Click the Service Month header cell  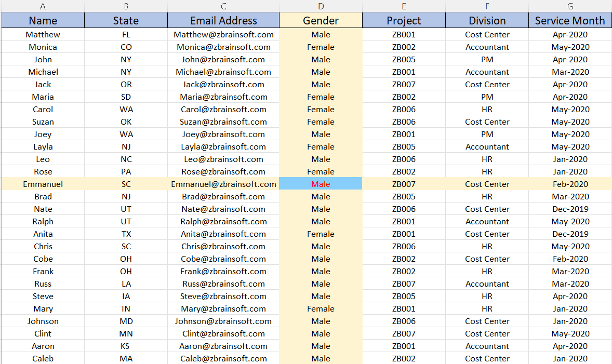tap(570, 20)
